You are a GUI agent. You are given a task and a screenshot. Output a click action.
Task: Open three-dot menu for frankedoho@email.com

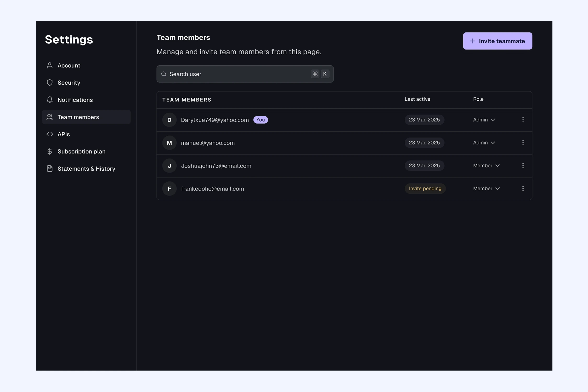click(523, 189)
